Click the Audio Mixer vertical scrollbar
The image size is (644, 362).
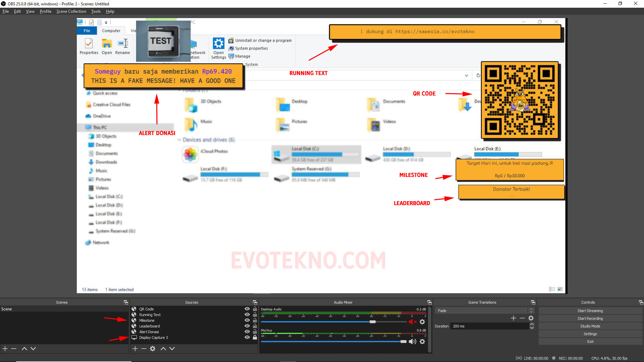pos(430,329)
